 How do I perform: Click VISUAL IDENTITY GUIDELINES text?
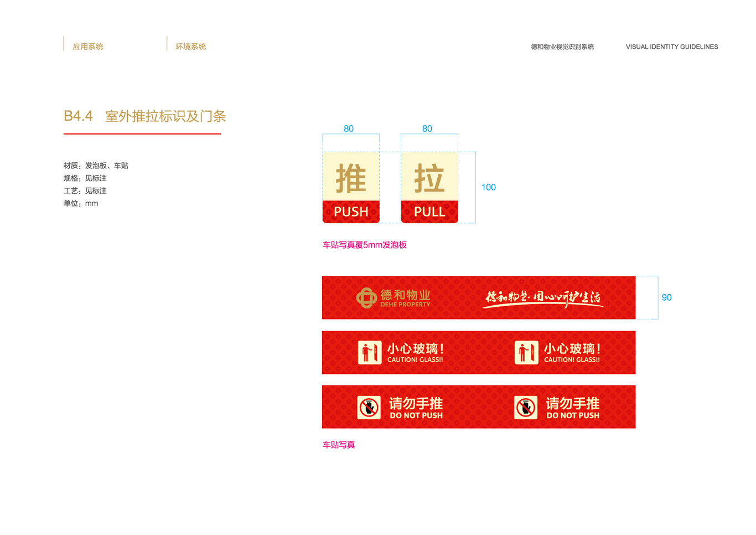(672, 47)
